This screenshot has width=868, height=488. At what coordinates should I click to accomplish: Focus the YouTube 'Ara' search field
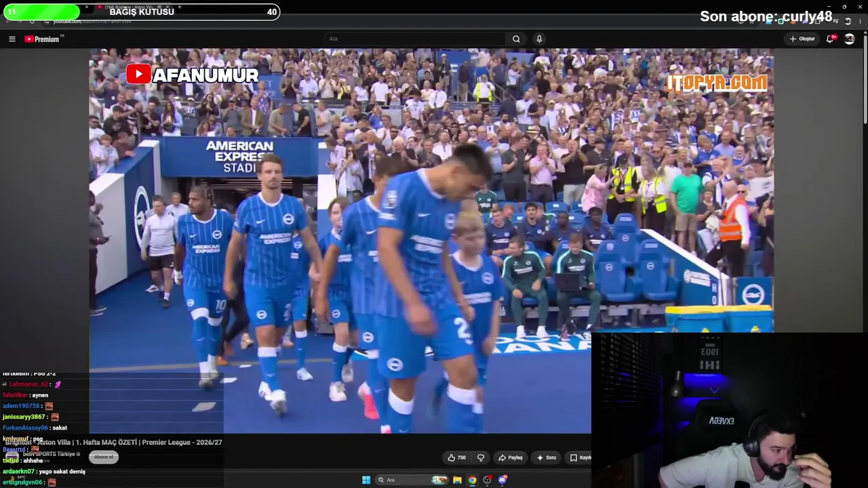click(414, 39)
